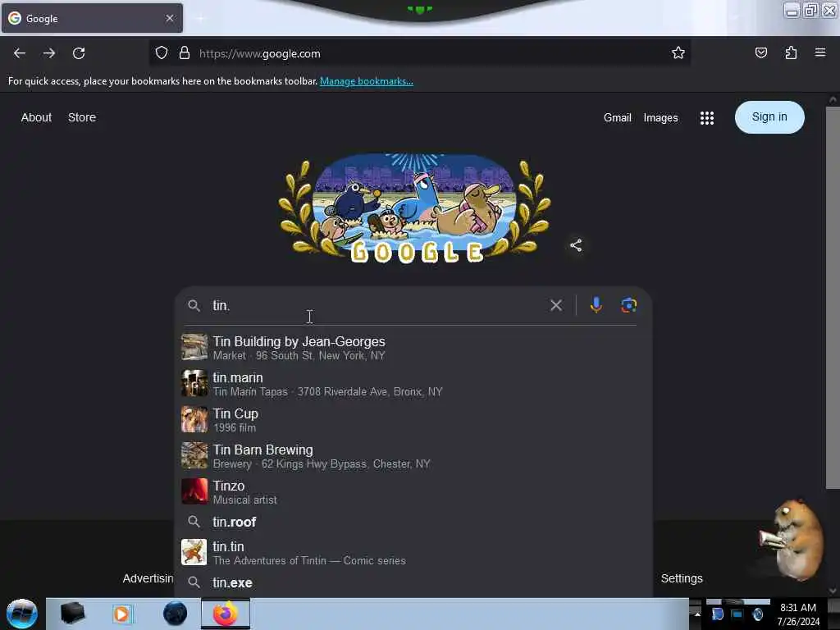
Task: Select the Google browser tab
Action: click(92, 18)
